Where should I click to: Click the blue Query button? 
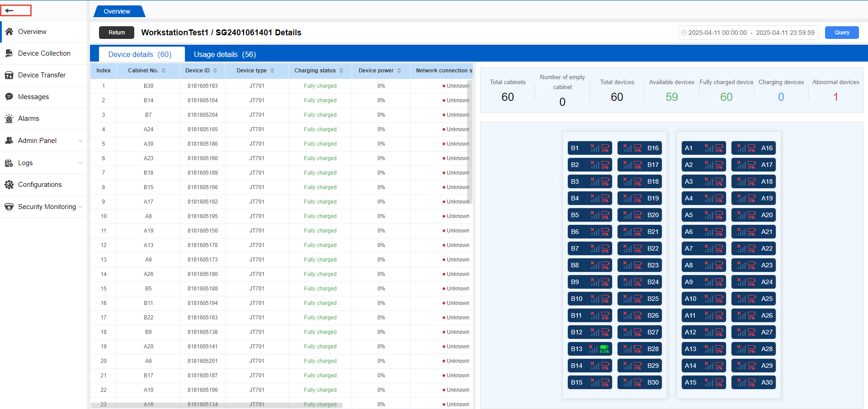(x=841, y=33)
